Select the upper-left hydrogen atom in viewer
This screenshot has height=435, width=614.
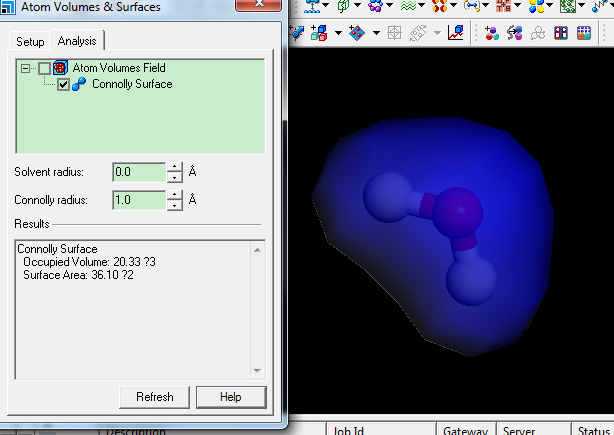pos(388,197)
